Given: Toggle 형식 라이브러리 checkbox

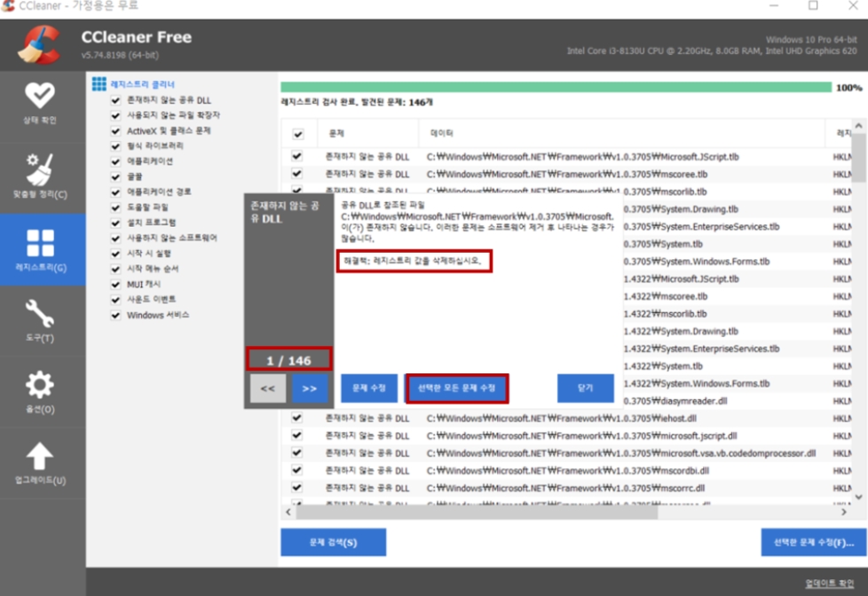Looking at the screenshot, I should point(115,146).
